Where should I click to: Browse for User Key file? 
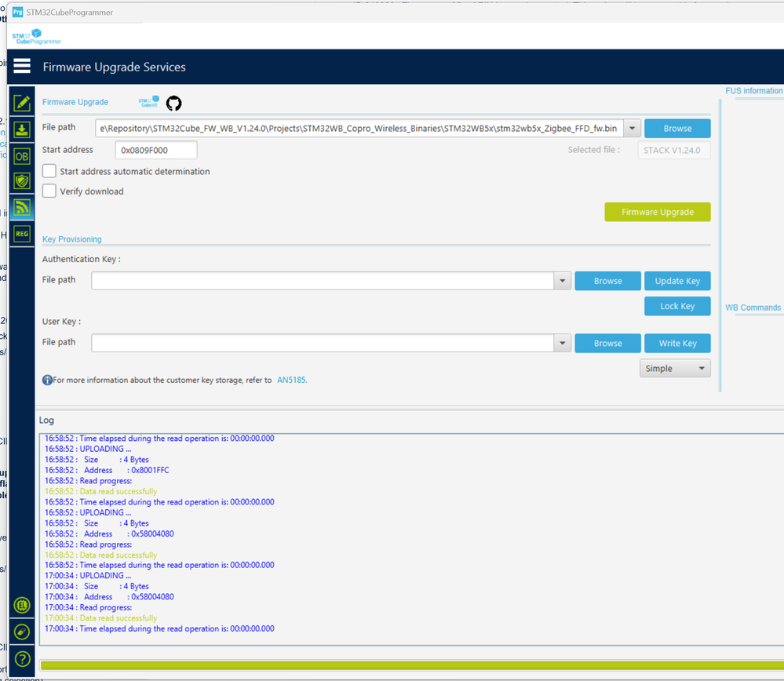(608, 344)
